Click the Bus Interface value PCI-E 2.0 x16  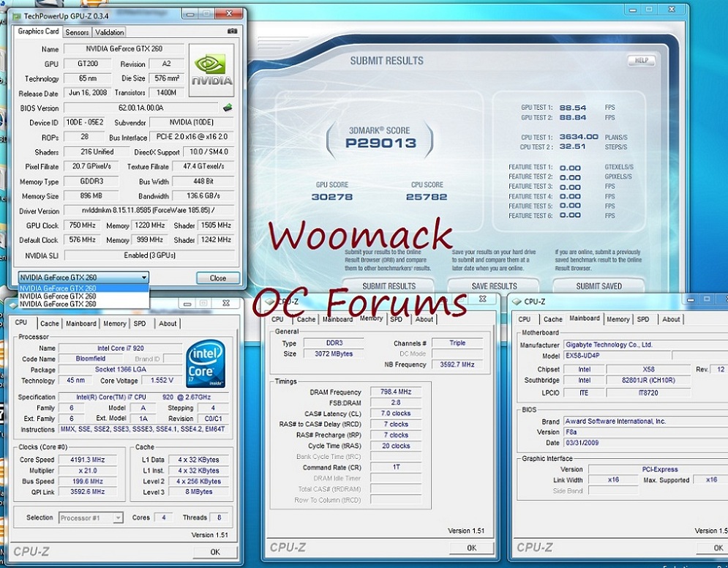(x=192, y=137)
